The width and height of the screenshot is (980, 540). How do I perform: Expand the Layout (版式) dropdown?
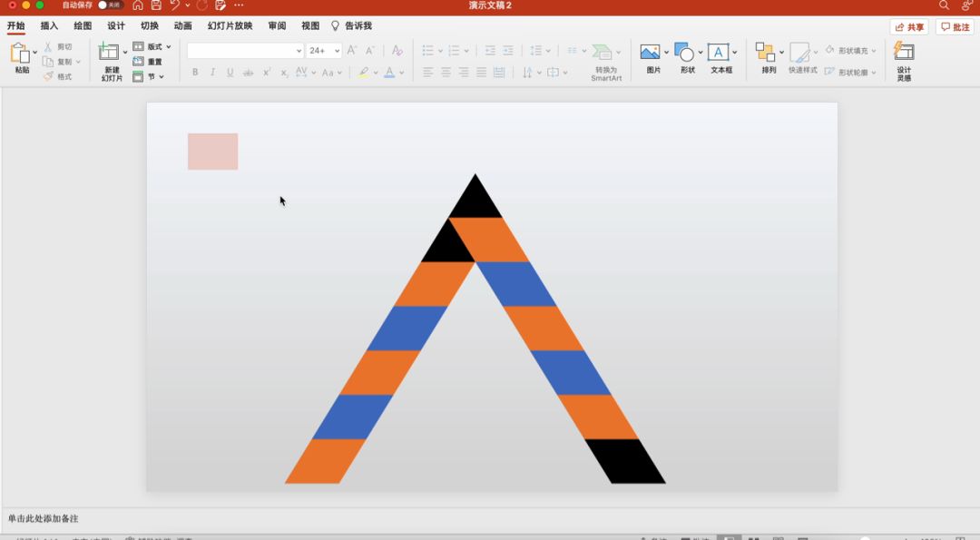(x=169, y=47)
